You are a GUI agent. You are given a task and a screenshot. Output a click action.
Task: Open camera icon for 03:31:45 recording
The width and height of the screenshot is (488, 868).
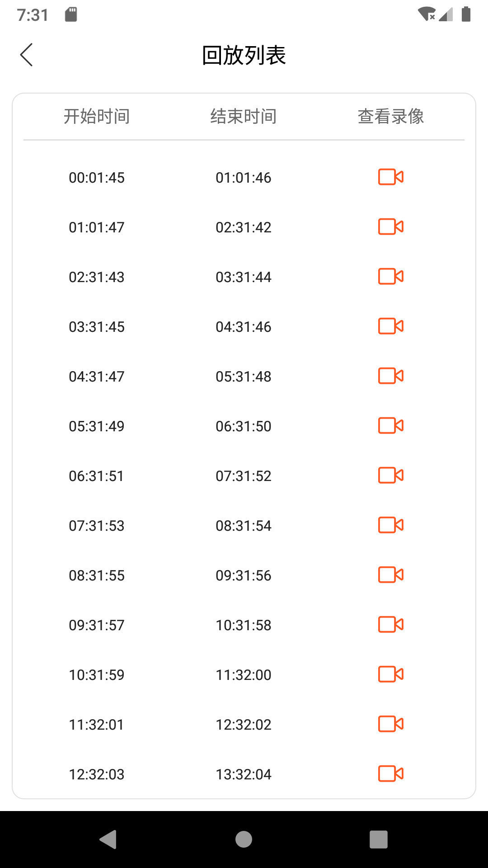click(390, 326)
